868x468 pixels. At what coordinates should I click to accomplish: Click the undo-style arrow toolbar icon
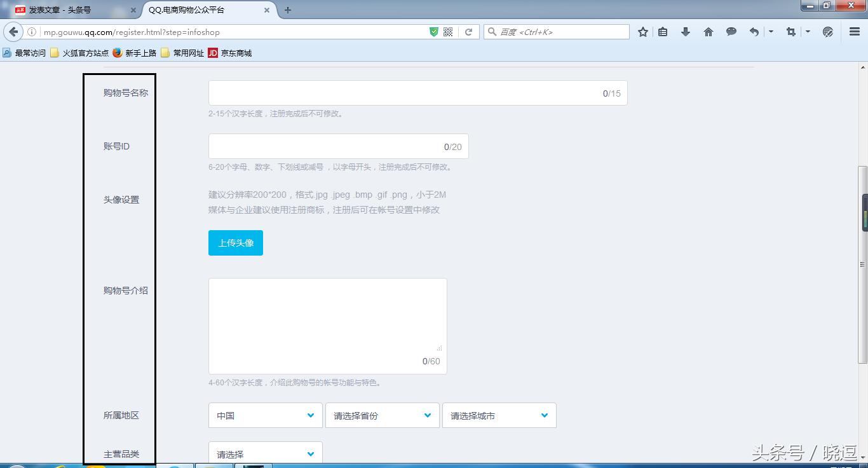tap(753, 31)
